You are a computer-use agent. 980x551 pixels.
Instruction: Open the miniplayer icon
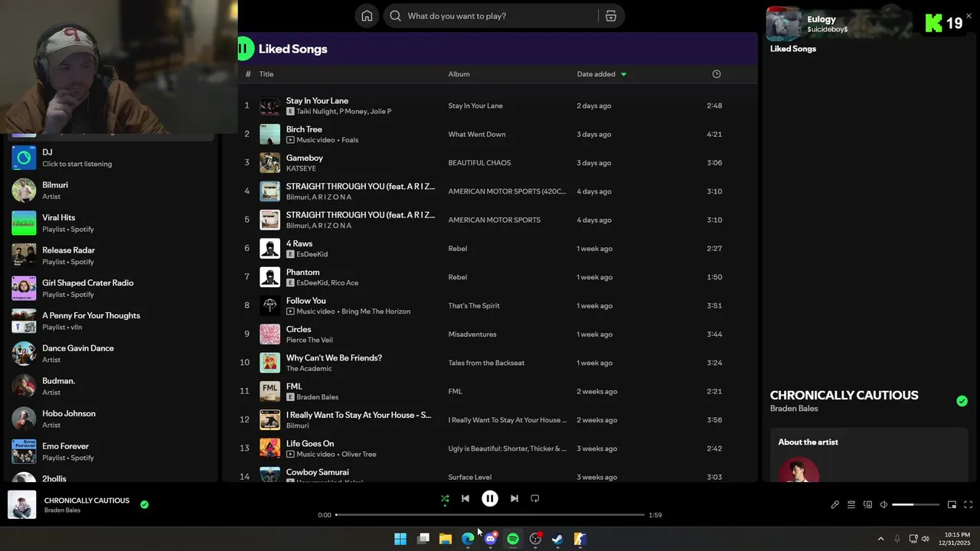pos(952,504)
